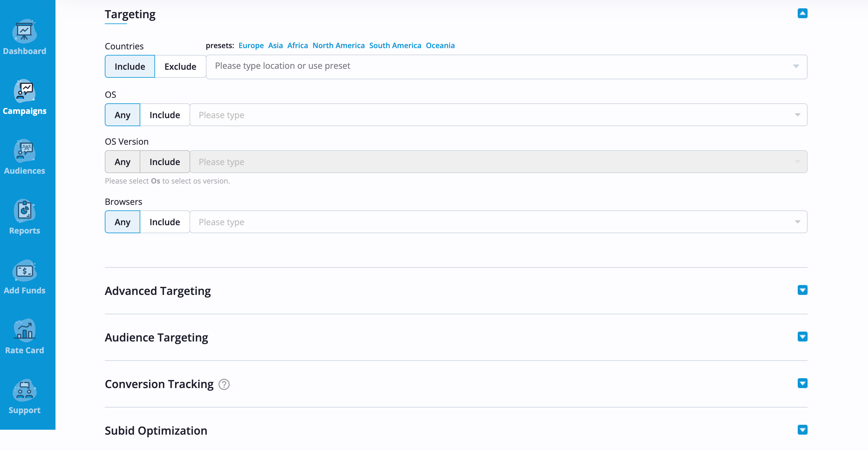Select Exclude for Countries
The image size is (868, 451).
tap(180, 66)
